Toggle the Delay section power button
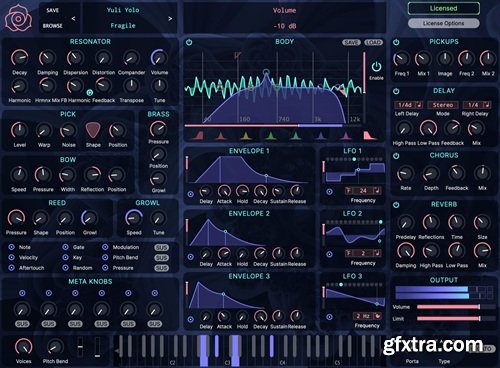Viewport: 500px width, 368px height. click(396, 91)
